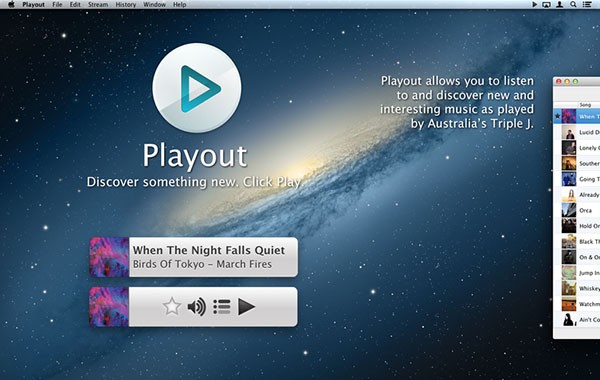Click the Orca album thumbnail in history window
Screen dimensions: 600x380
569,210
